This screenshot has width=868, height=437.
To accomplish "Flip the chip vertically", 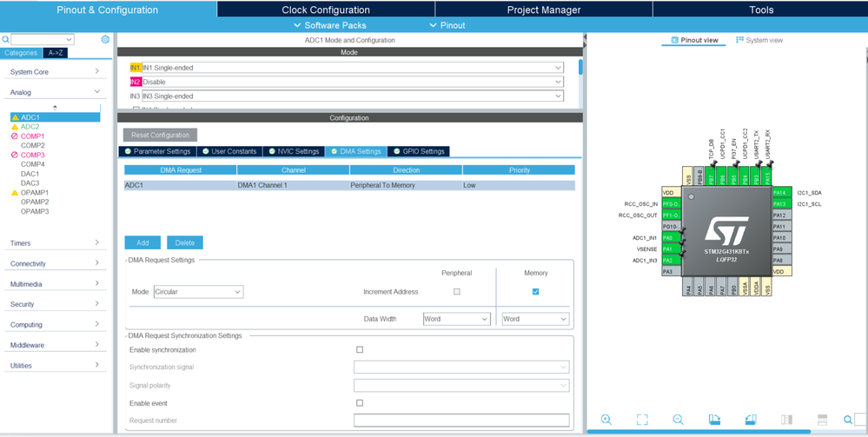I will (822, 420).
